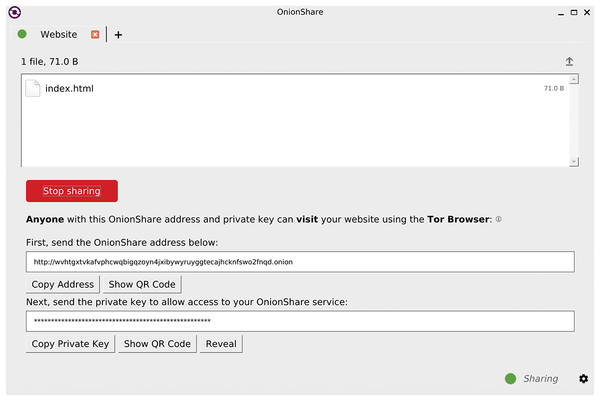This screenshot has height=401, width=600.
Task: Copy the private key
Action: pos(70,344)
